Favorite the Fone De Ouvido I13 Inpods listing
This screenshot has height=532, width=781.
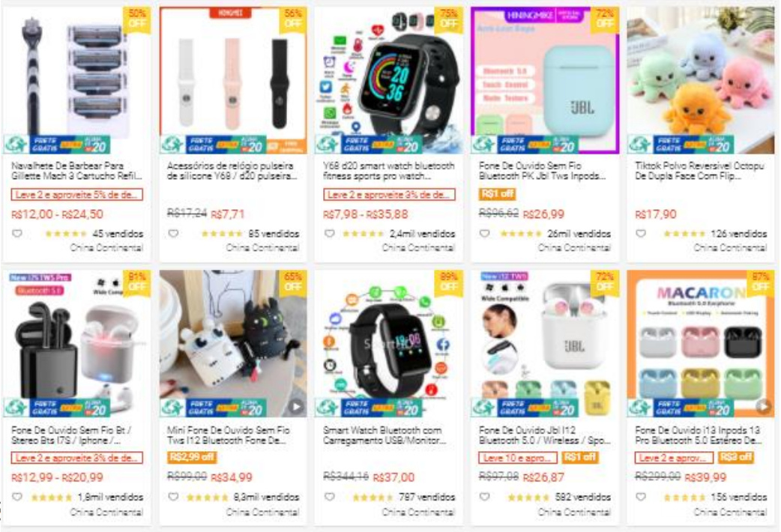pyautogui.click(x=641, y=497)
